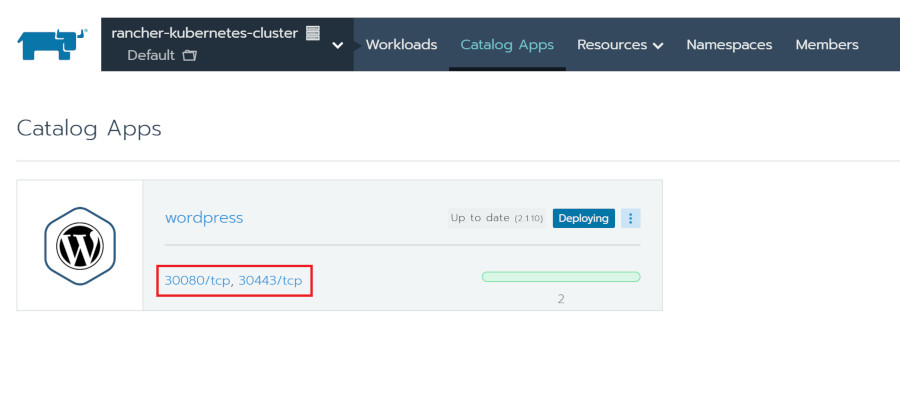
Task: Switch to the Namespaces tab
Action: point(729,45)
